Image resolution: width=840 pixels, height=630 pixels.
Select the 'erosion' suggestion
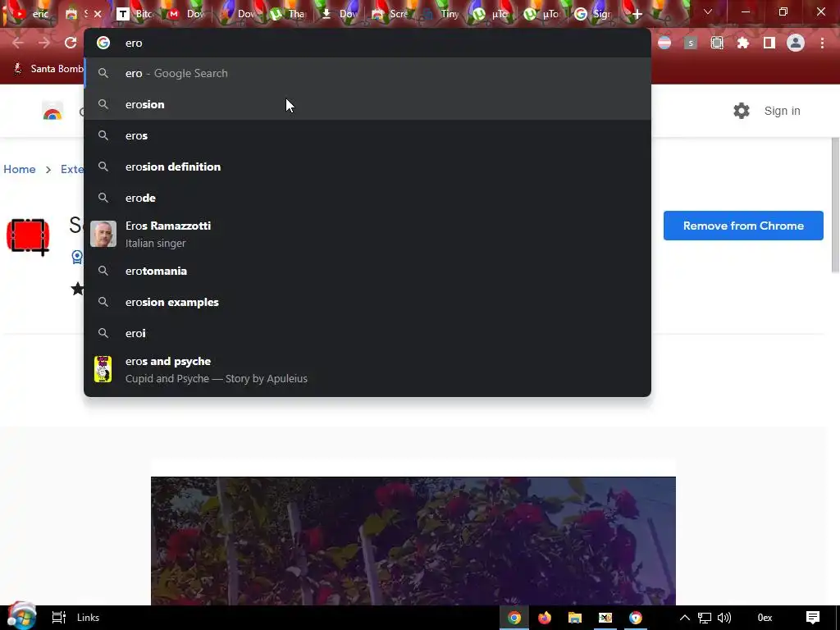(367, 104)
